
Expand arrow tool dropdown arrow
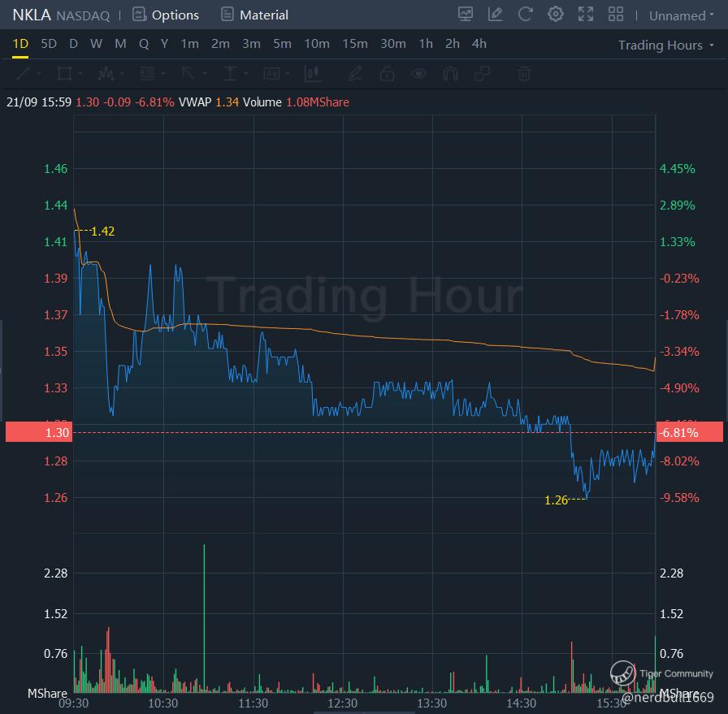tap(204, 73)
